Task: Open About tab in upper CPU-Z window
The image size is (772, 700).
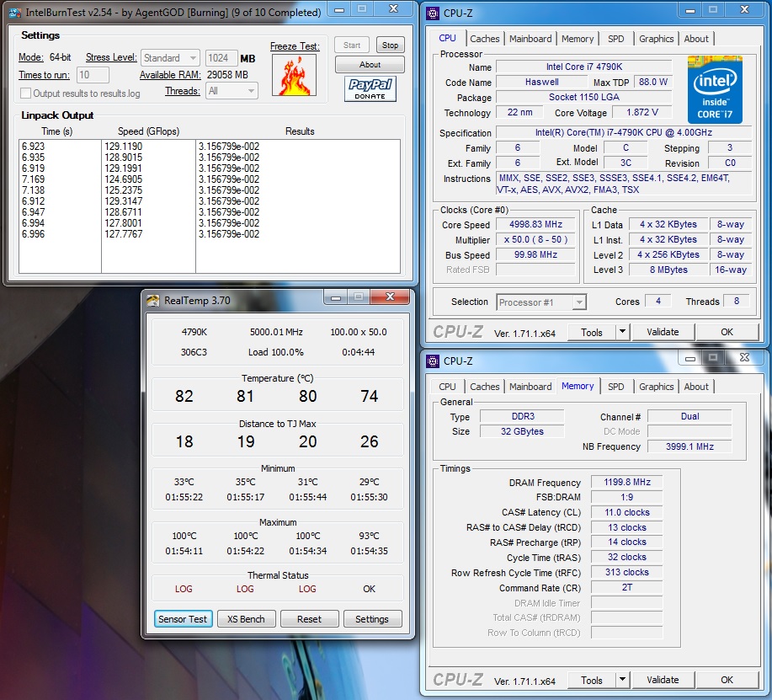Action: 696,39
